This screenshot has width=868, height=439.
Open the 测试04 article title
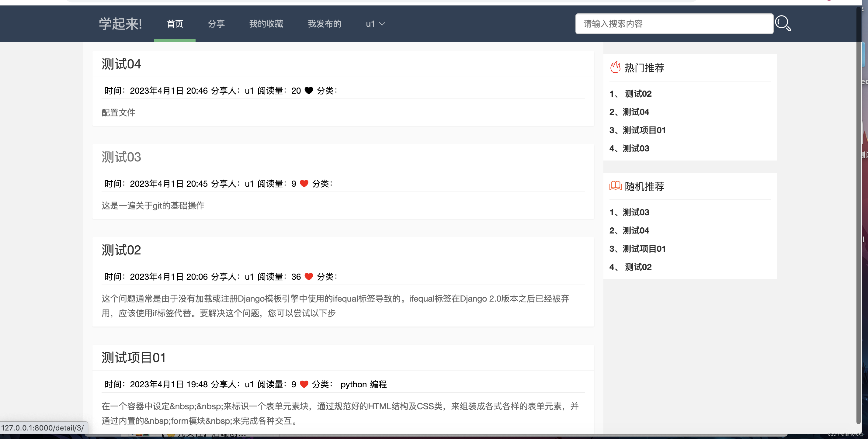click(x=121, y=64)
